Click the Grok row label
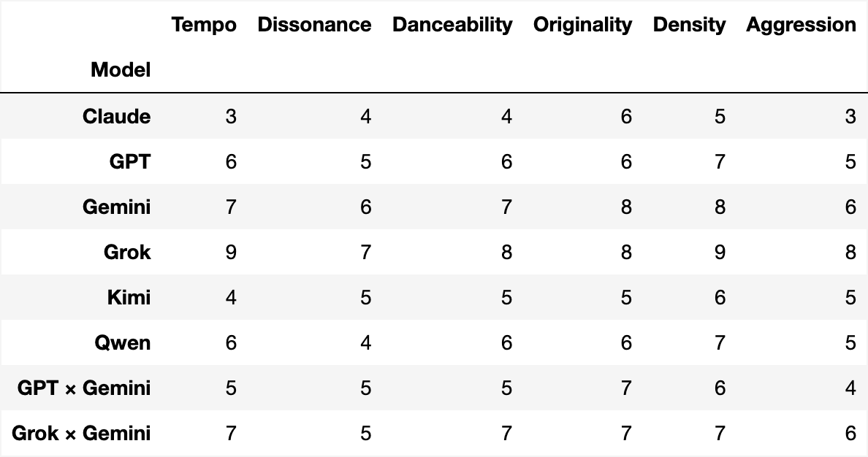868x457 pixels. pyautogui.click(x=127, y=252)
